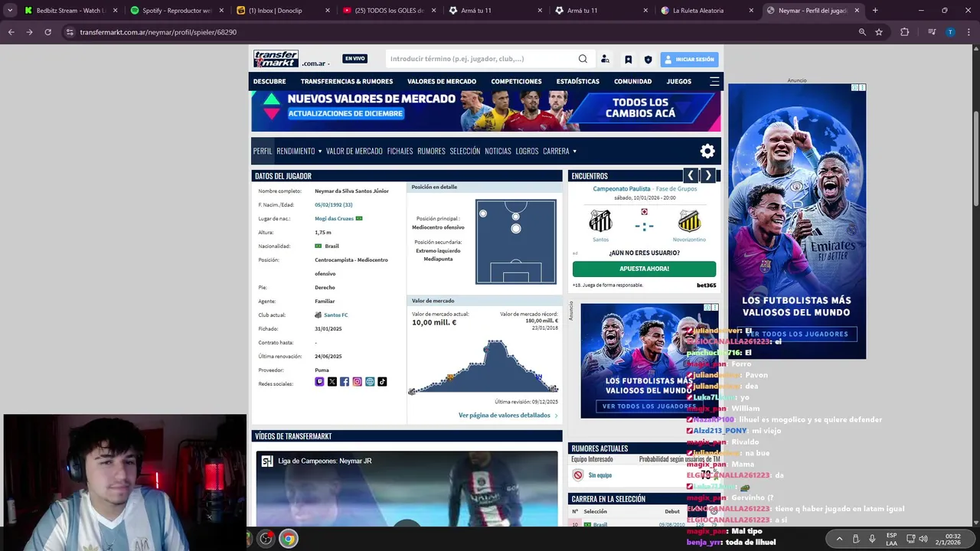Viewport: 980px width, 551px height.
Task: Open the Estadísticas menu
Action: pos(578,81)
